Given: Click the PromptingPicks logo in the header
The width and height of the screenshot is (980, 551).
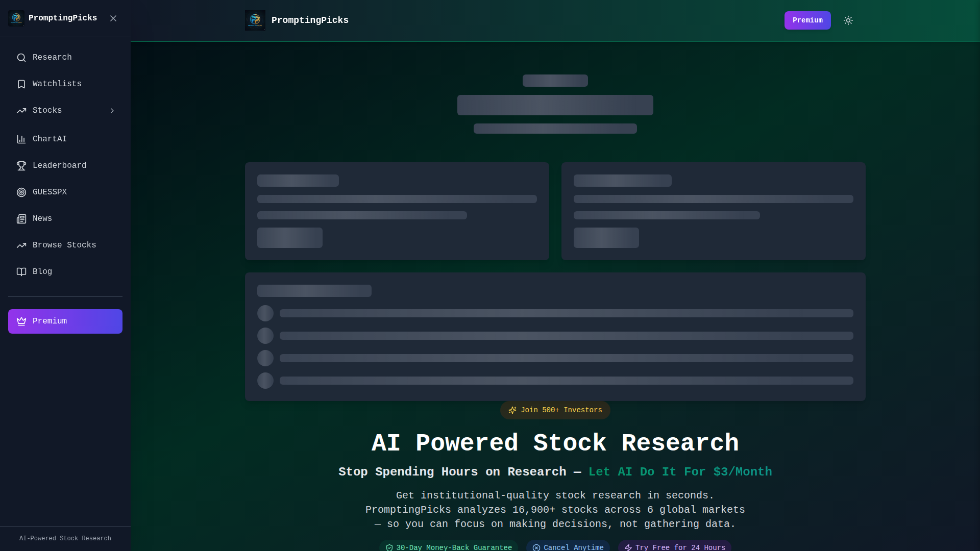Looking at the screenshot, I should coord(255,20).
